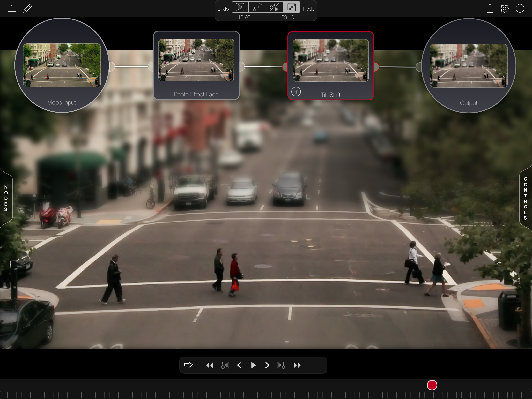Expand the NODES side panel
Screen dimensions: 532x399
coord(6,198)
